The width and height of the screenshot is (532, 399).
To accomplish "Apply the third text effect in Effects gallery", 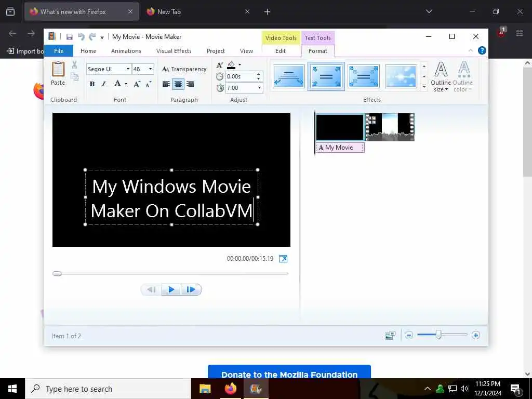I will [363, 76].
